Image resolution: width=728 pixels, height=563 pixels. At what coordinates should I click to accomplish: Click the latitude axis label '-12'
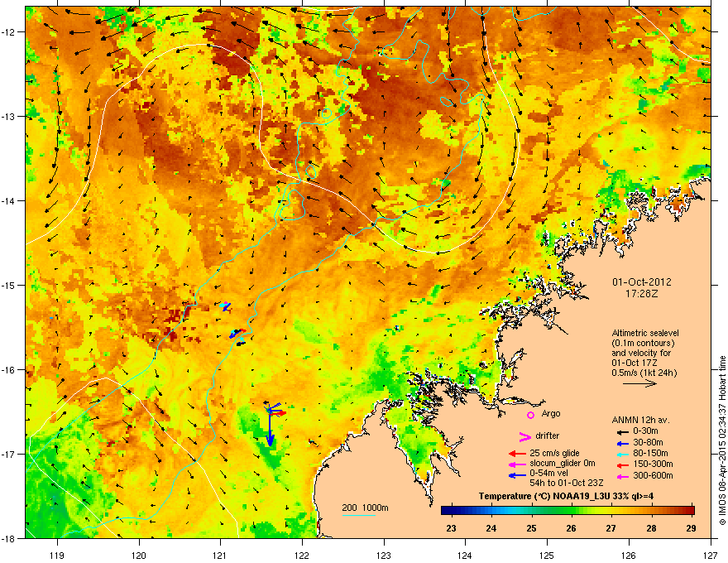tap(8, 32)
